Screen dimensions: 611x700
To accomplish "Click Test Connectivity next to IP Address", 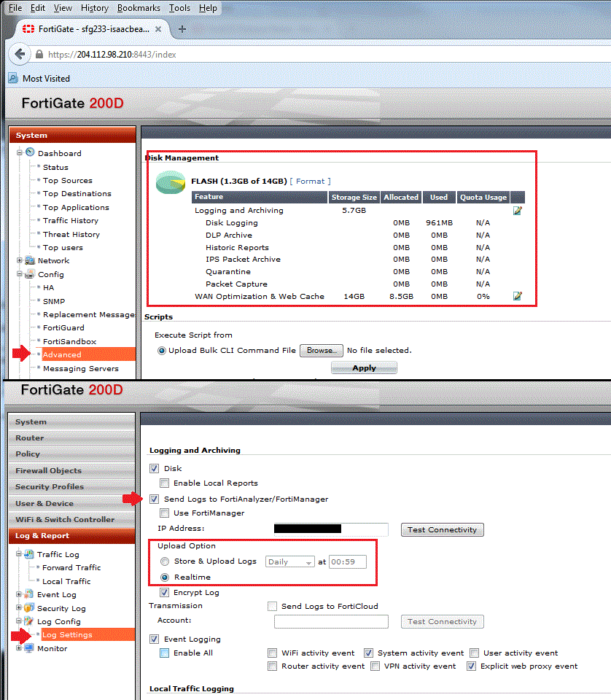I will 443,530.
